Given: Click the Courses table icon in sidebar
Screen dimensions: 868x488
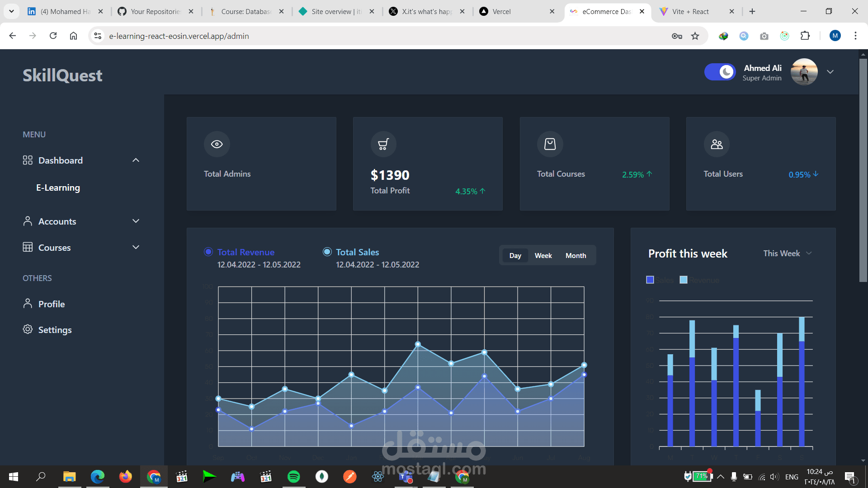Looking at the screenshot, I should tap(28, 247).
